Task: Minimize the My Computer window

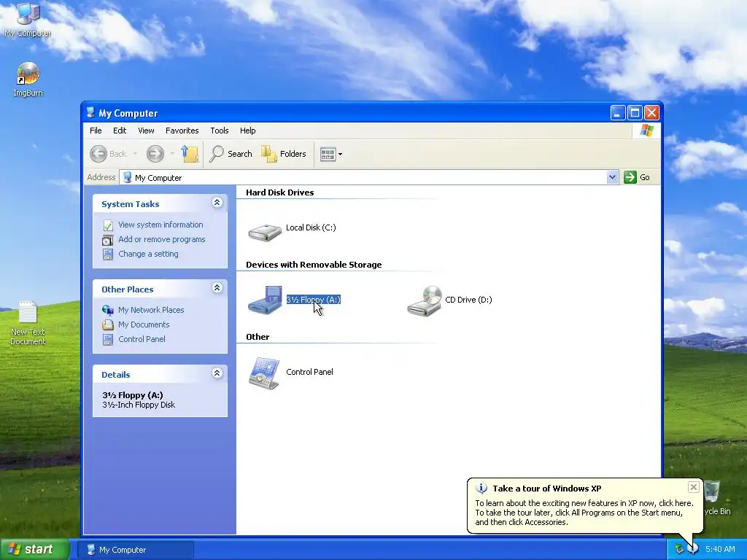Action: 617,113
